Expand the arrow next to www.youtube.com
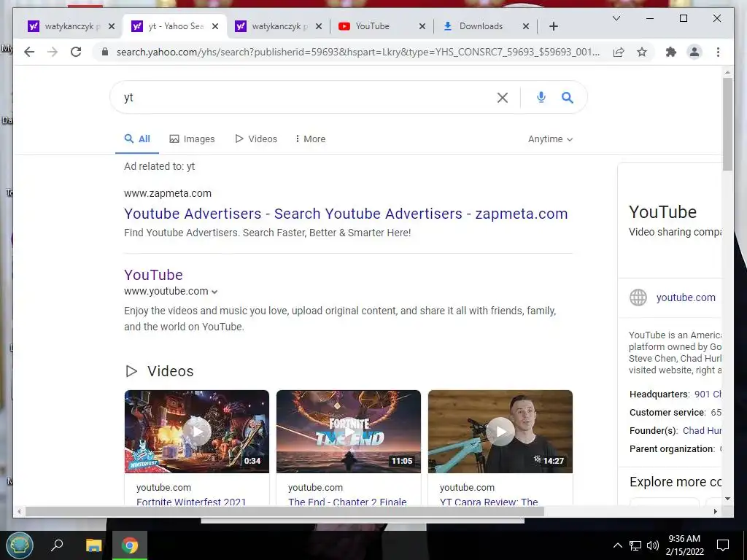 point(214,292)
